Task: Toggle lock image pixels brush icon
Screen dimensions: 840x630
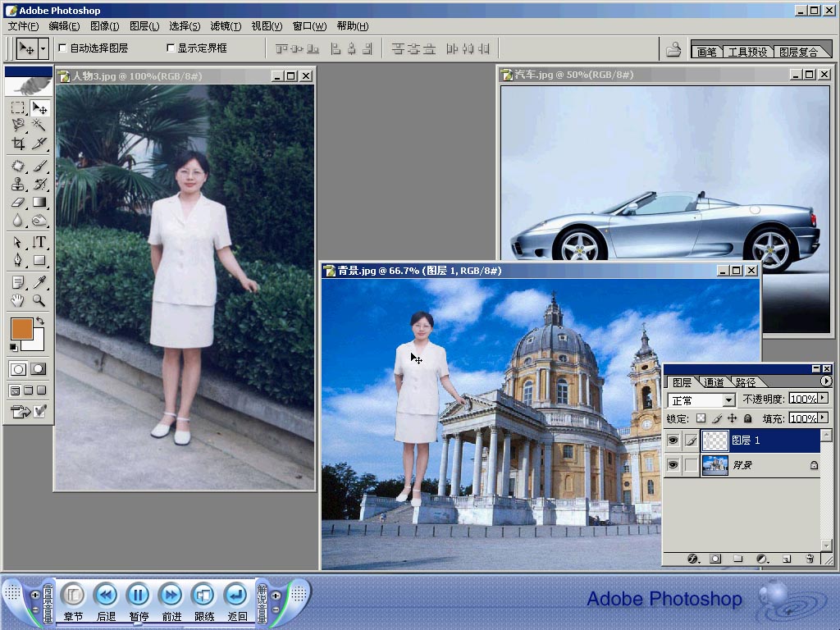Action: [x=717, y=418]
